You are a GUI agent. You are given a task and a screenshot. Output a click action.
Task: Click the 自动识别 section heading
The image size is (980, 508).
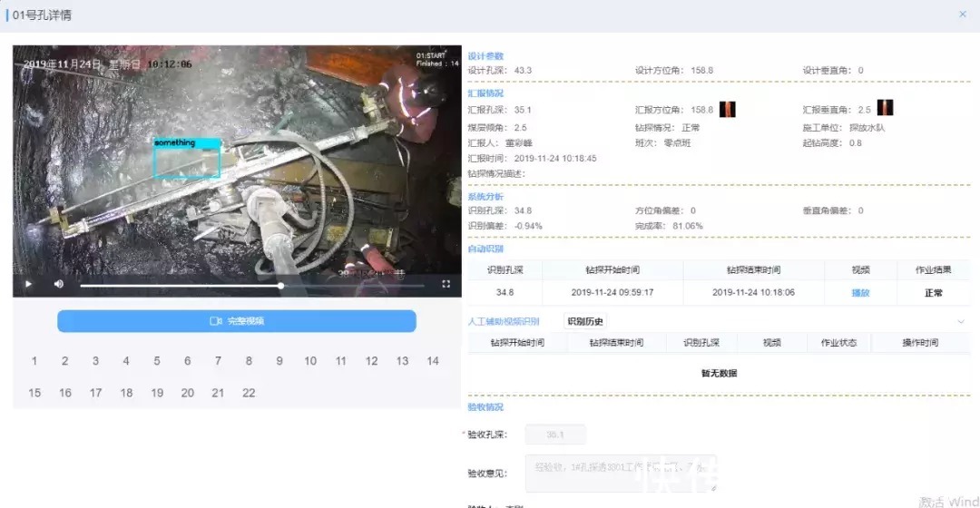click(x=485, y=249)
